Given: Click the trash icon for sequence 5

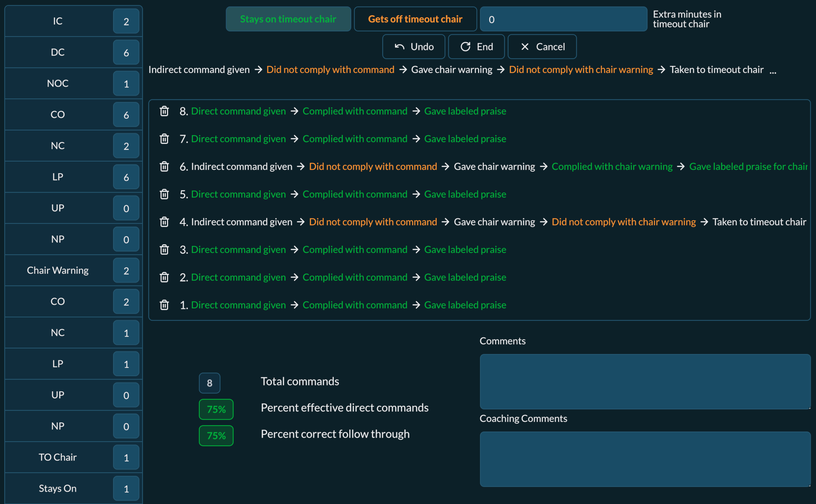Looking at the screenshot, I should tap(164, 194).
